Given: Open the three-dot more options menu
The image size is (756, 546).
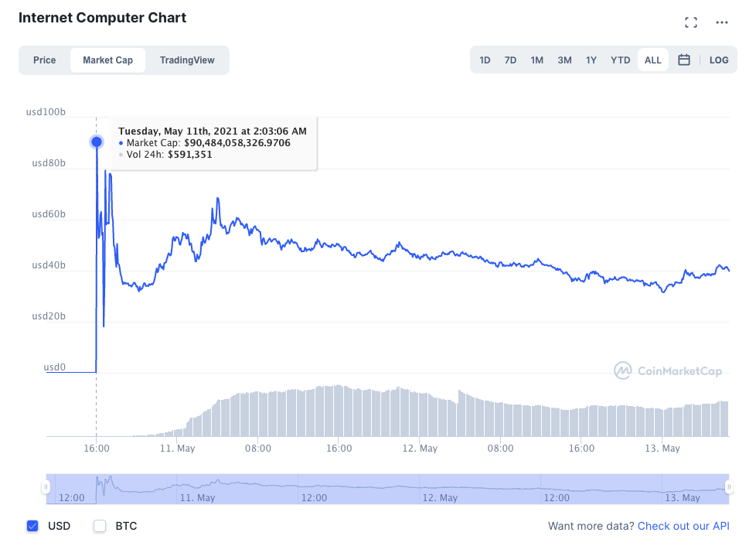Looking at the screenshot, I should click(722, 22).
